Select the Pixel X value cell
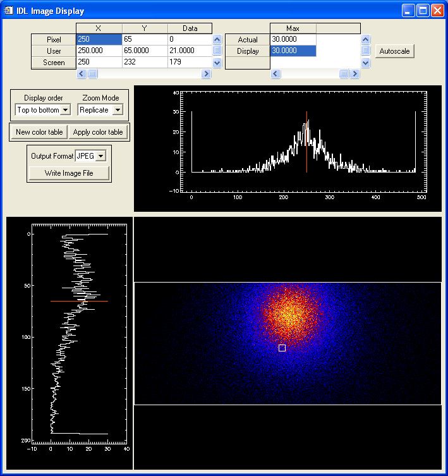 tap(99, 39)
